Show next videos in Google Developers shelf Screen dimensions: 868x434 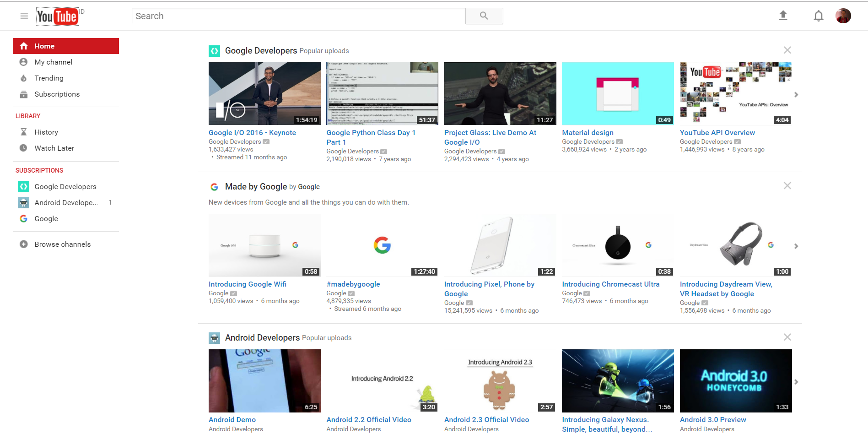click(796, 94)
